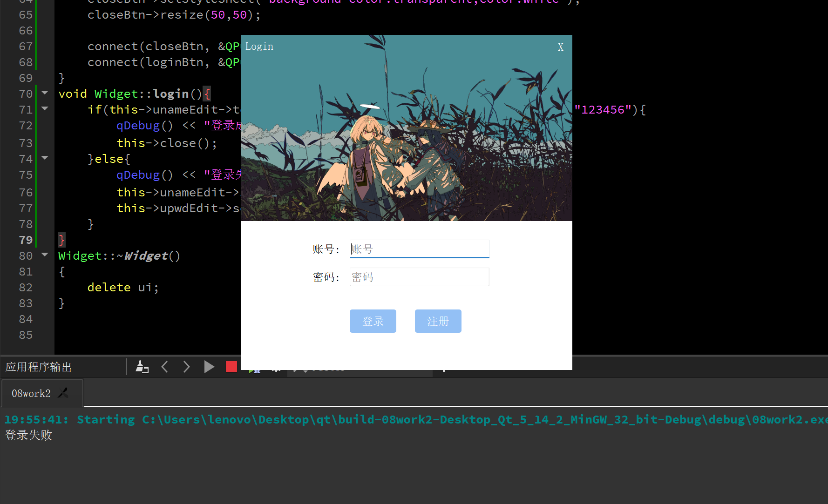The image size is (828, 504).
Task: Click line number 67 in editor gutter
Action: (x=26, y=47)
